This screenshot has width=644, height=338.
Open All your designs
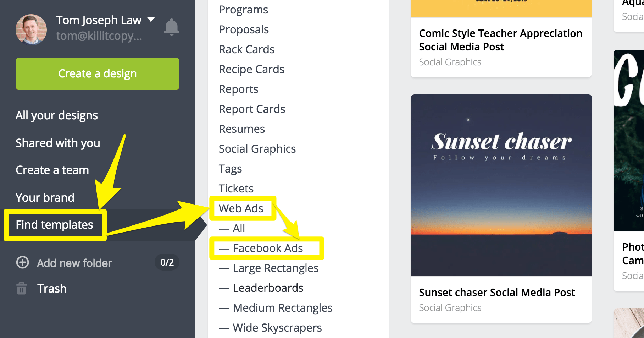(57, 115)
